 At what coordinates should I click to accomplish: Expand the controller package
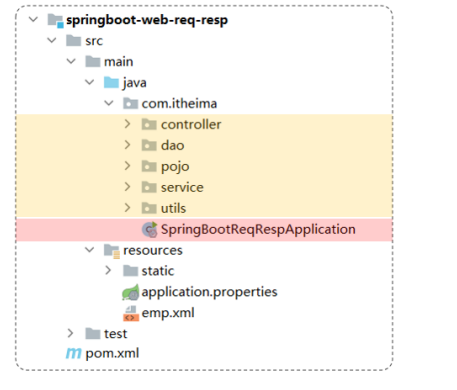[127, 124]
